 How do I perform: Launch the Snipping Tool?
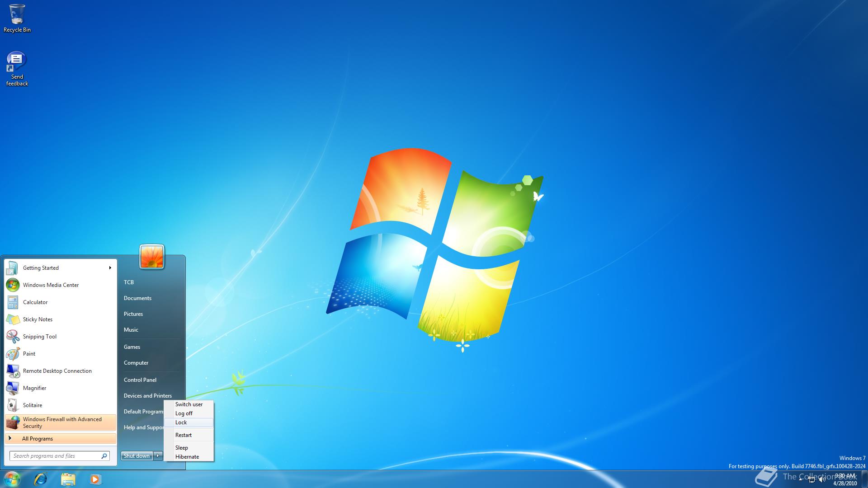61,337
